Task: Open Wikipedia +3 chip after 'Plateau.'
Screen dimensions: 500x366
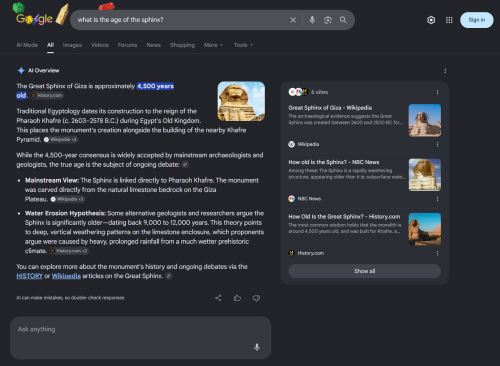Action: click(67, 199)
